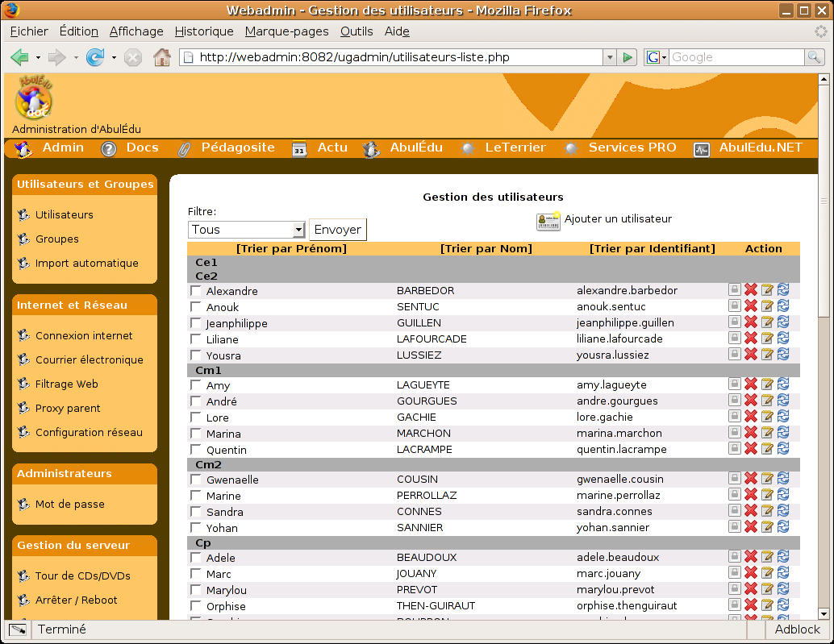Click Ajouter un utilisateur ID card icon
This screenshot has height=644, width=834.
coord(548,221)
